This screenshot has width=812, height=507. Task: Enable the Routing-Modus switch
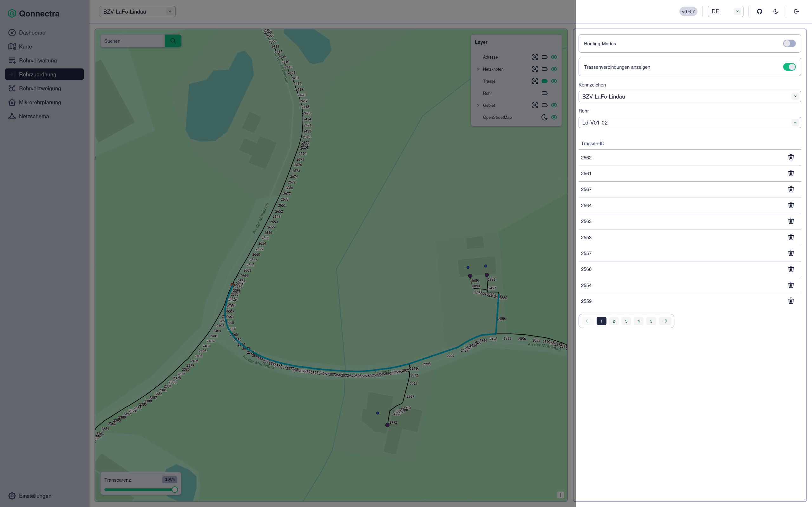(x=789, y=44)
